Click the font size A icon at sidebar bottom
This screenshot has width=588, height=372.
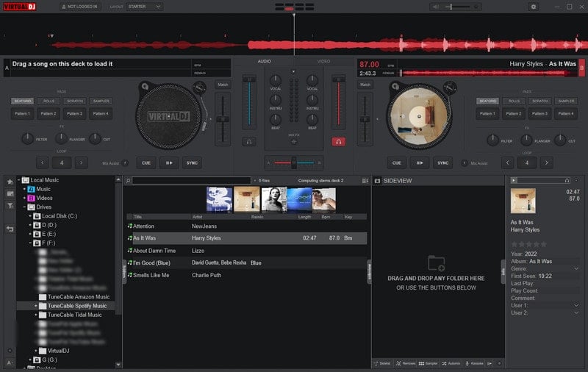(x=10, y=362)
